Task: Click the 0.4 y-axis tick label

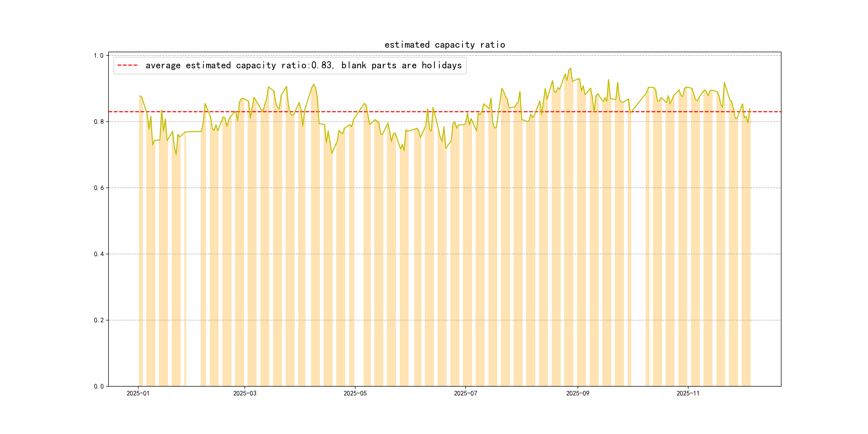Action: pyautogui.click(x=98, y=254)
